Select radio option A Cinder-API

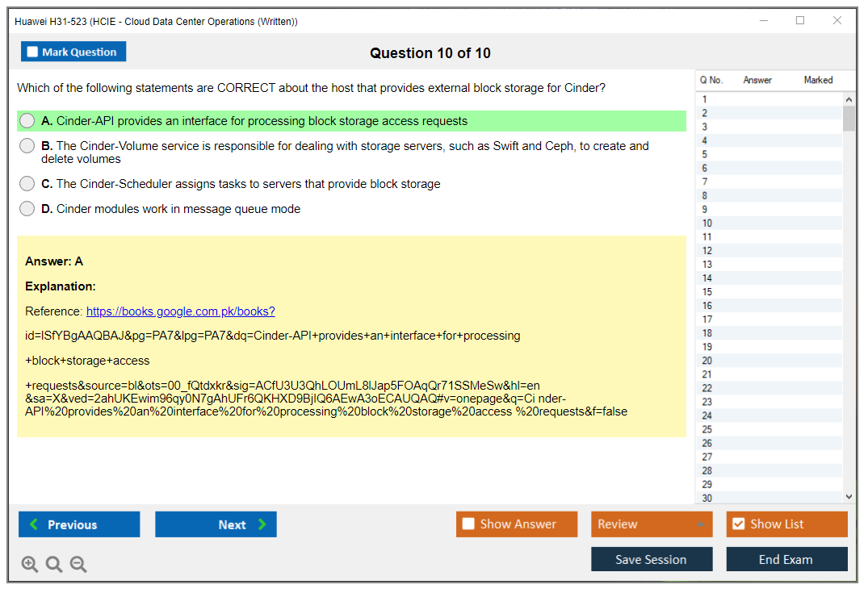pos(27,121)
